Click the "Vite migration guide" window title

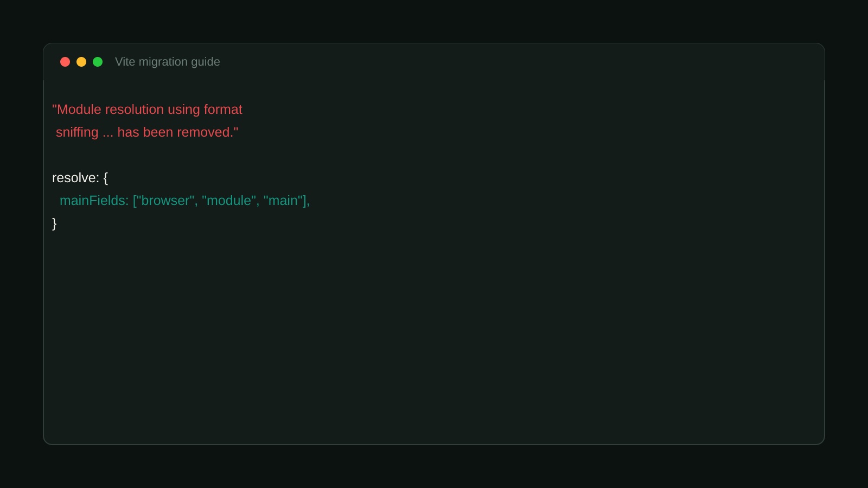click(168, 62)
